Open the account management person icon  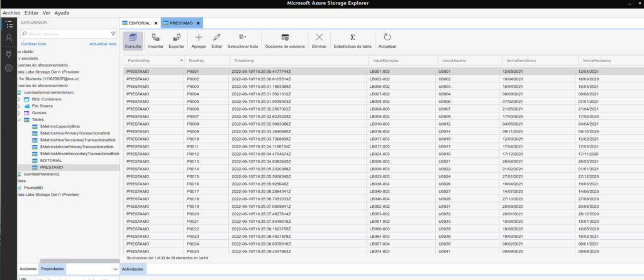(x=9, y=38)
